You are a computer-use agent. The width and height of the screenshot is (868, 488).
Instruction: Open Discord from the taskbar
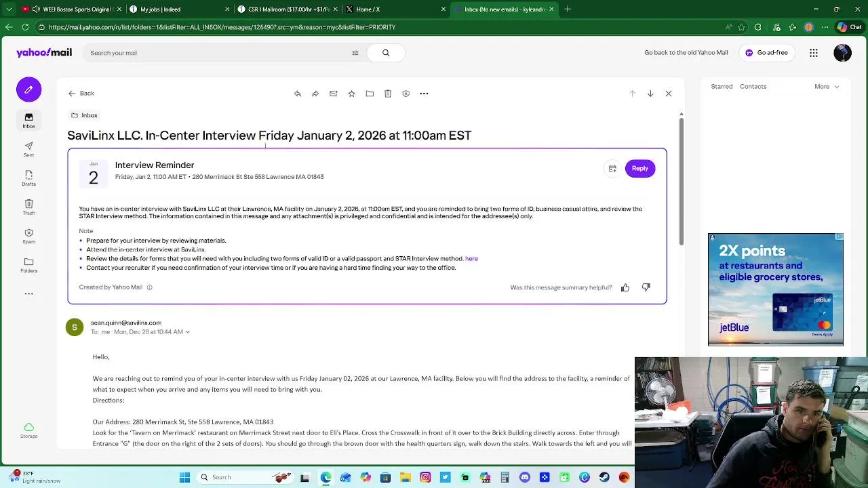(x=525, y=477)
